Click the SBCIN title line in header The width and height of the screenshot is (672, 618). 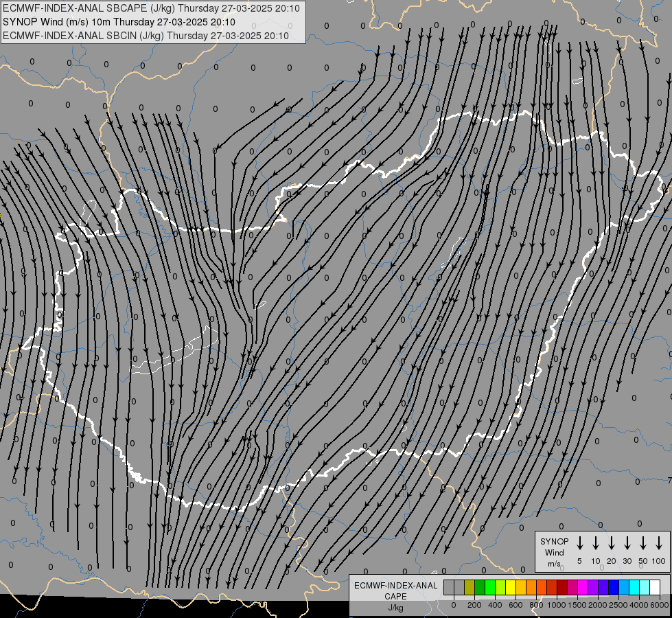click(x=146, y=36)
